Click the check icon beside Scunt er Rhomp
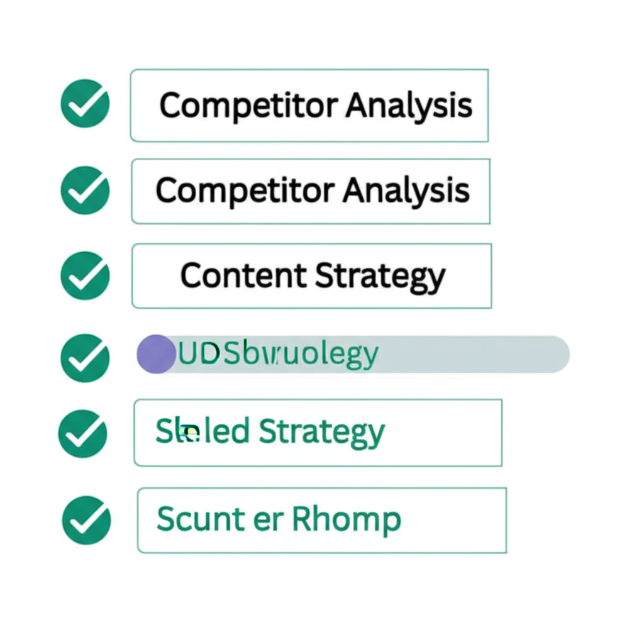 [x=87, y=520]
